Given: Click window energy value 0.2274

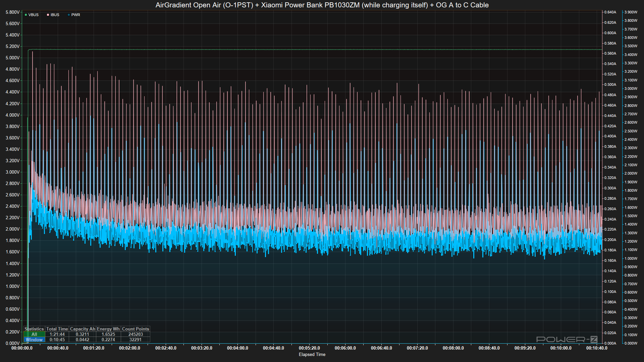Looking at the screenshot, I should 108,340.
